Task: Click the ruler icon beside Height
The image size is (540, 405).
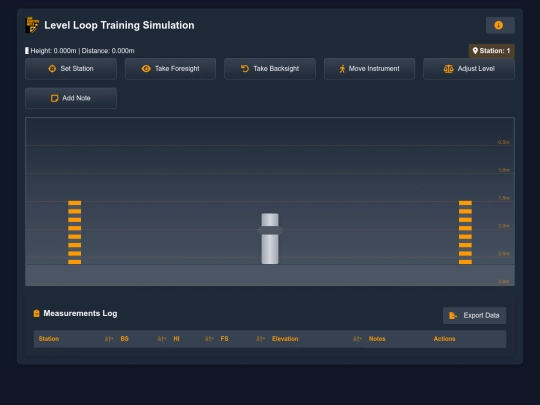Action: (x=27, y=51)
